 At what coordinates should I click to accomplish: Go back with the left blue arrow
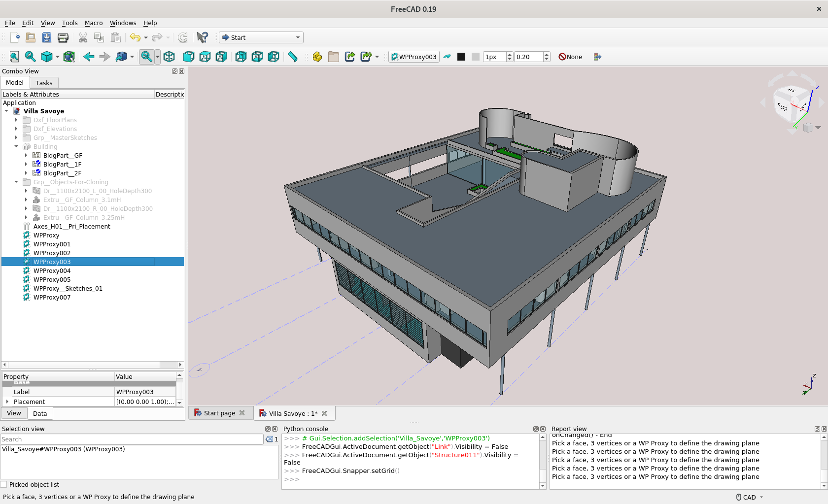point(89,57)
